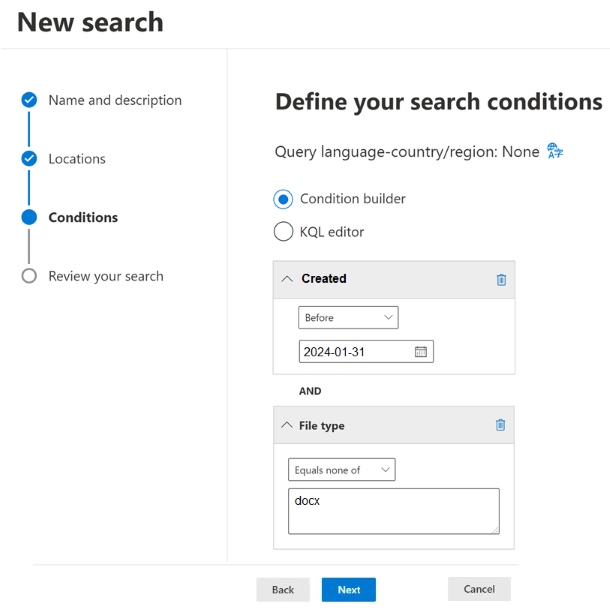Viewport: 610px width, 613px height.
Task: Select the Condition builder radio button
Action: coord(283,199)
